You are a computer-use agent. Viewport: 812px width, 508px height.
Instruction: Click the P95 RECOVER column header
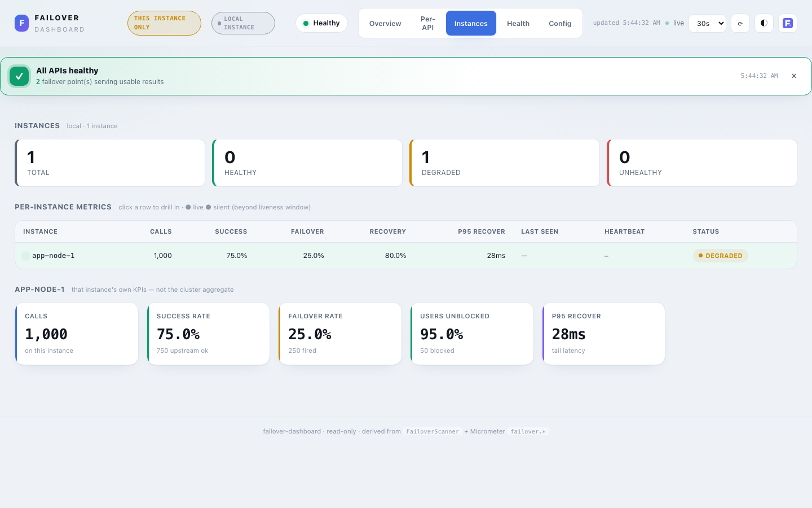[x=482, y=231]
